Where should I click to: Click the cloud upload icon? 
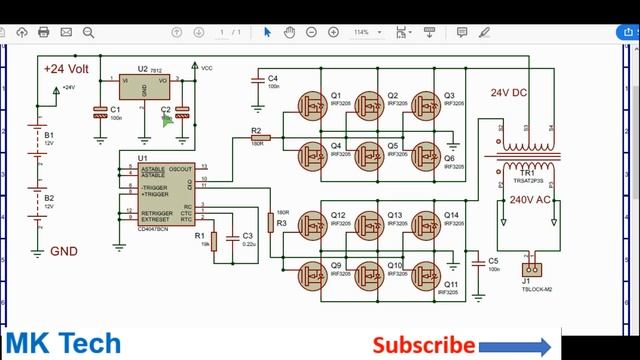pyautogui.click(x=22, y=32)
